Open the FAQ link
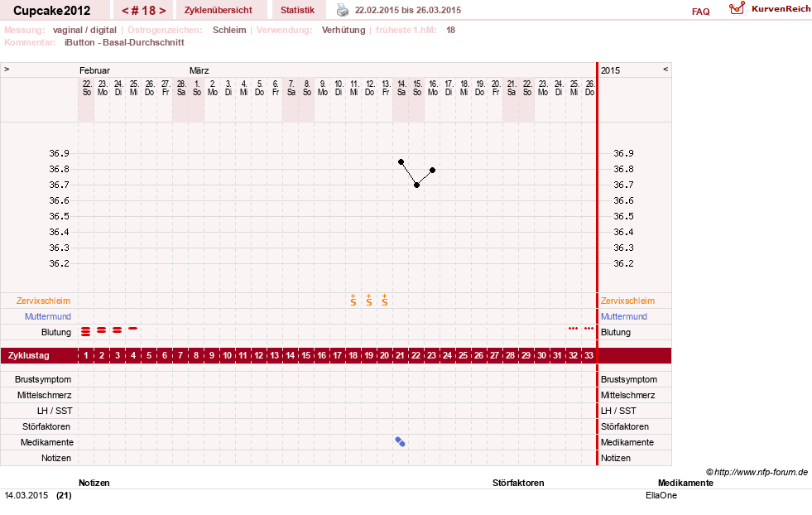Viewport: 812px width, 515px height. 700,12
